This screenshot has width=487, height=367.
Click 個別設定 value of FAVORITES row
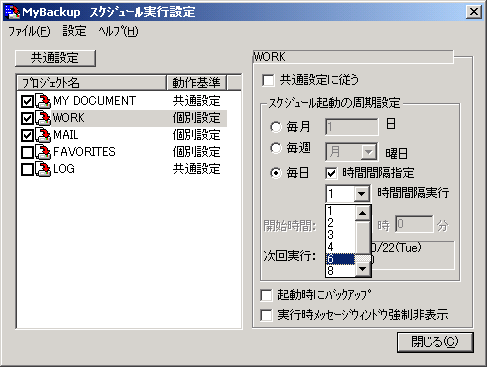pyautogui.click(x=197, y=152)
